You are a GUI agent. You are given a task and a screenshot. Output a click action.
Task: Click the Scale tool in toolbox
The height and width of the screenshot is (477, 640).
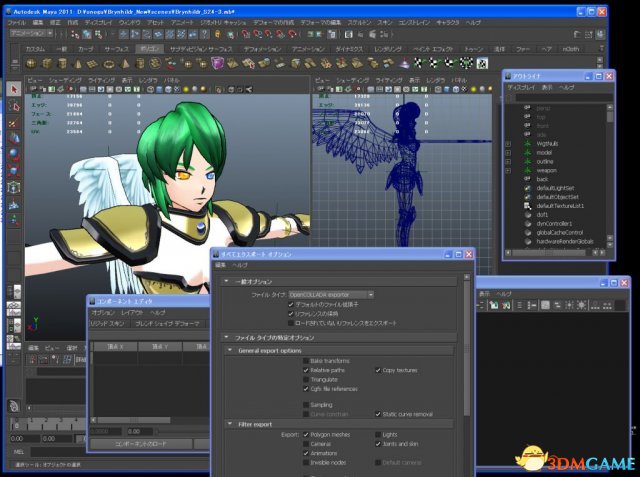[x=14, y=170]
